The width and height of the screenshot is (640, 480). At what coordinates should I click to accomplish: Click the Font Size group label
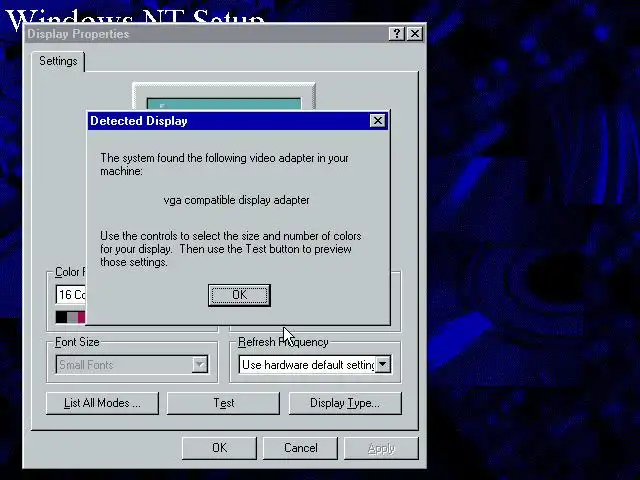(x=77, y=342)
